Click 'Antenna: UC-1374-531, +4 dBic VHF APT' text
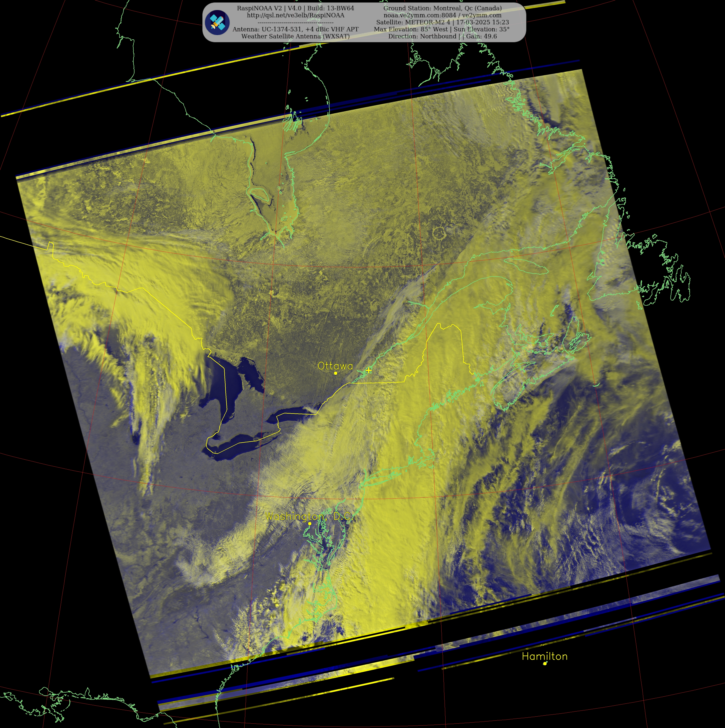725x728 pixels. coord(295,29)
